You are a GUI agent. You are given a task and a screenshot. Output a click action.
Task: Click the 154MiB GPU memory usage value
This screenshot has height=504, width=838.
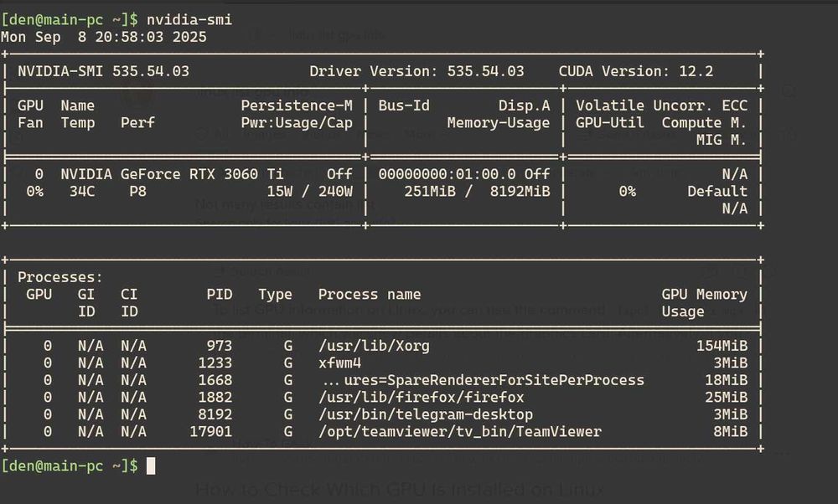pyautogui.click(x=722, y=346)
